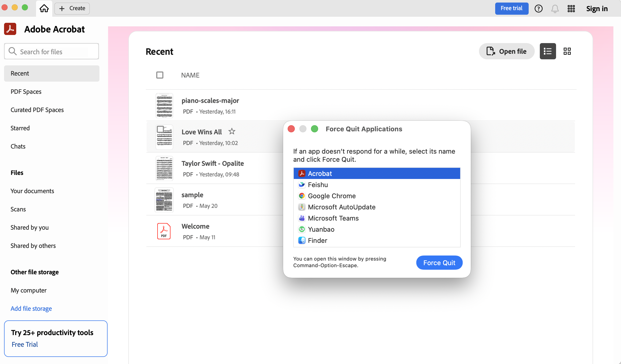Open My computer storage
Image resolution: width=621 pixels, height=364 pixels.
pos(29,290)
